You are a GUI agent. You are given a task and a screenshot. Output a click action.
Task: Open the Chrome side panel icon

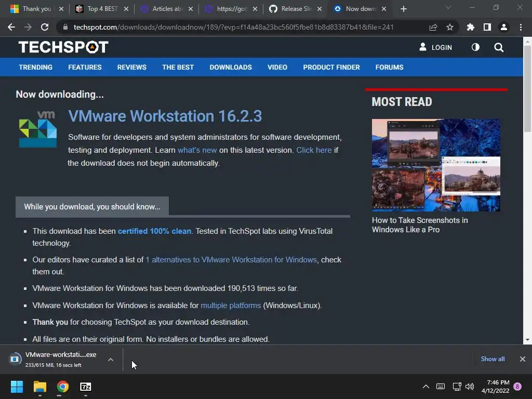point(487,27)
